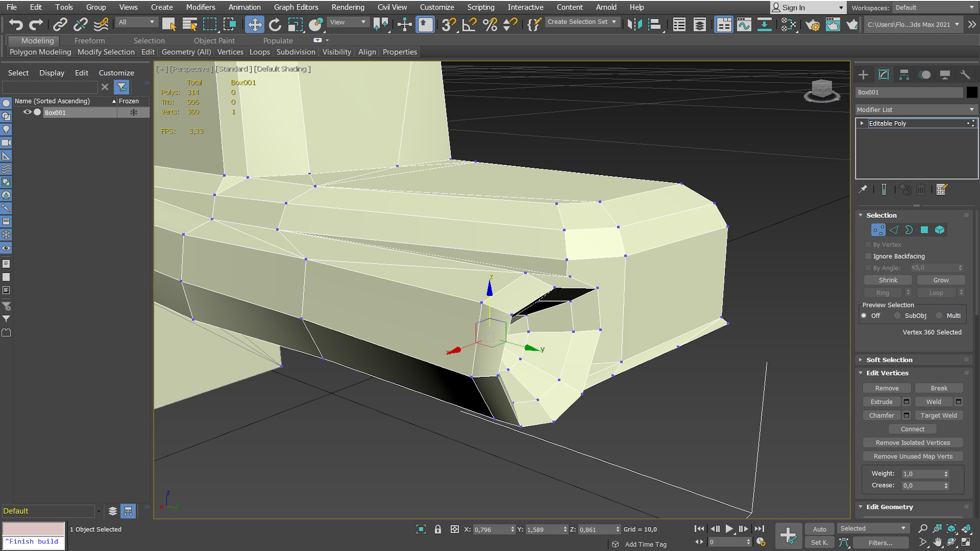Select the Move tool in toolbar

(x=254, y=24)
